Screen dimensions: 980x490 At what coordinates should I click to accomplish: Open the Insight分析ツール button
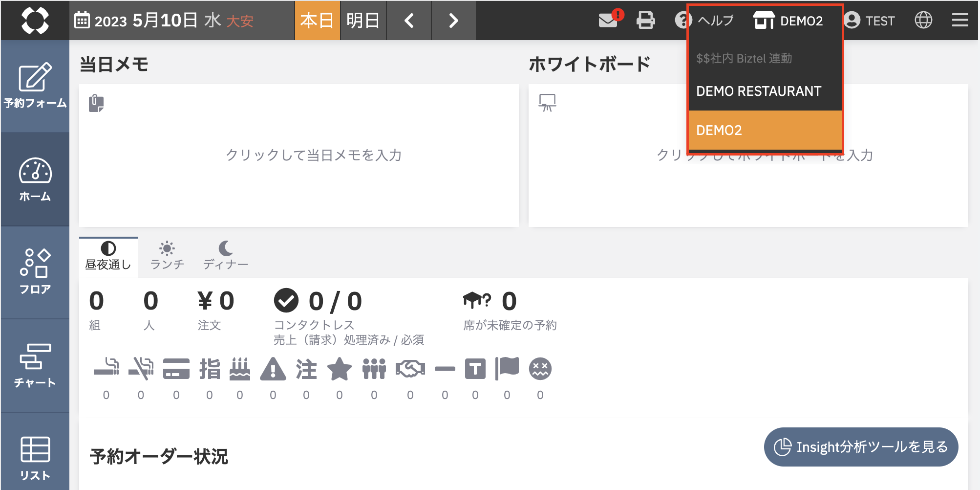pos(861,447)
